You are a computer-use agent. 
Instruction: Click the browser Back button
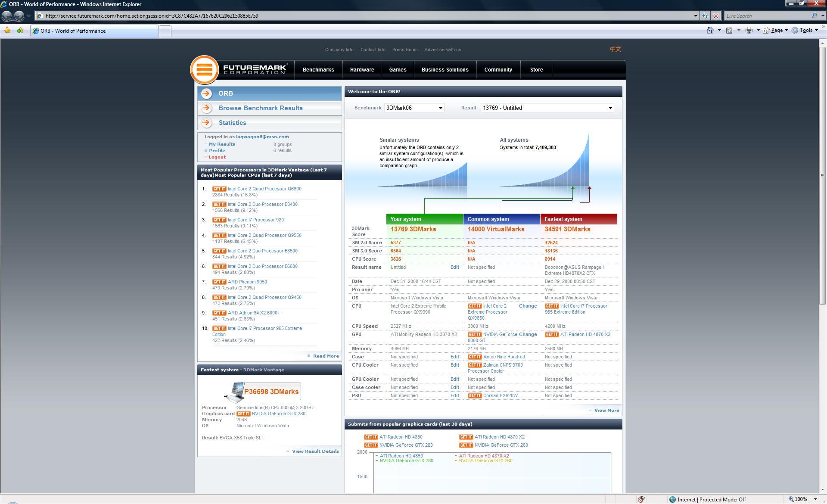pyautogui.click(x=6, y=16)
